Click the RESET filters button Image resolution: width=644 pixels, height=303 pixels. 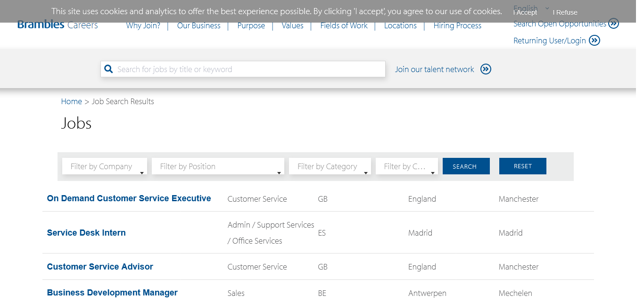coord(522,166)
